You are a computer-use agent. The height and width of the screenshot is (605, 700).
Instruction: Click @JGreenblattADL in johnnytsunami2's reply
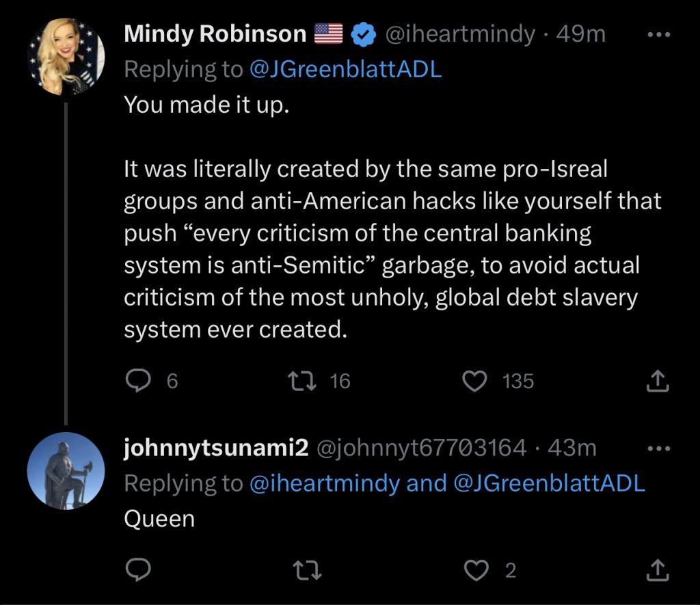click(549, 483)
